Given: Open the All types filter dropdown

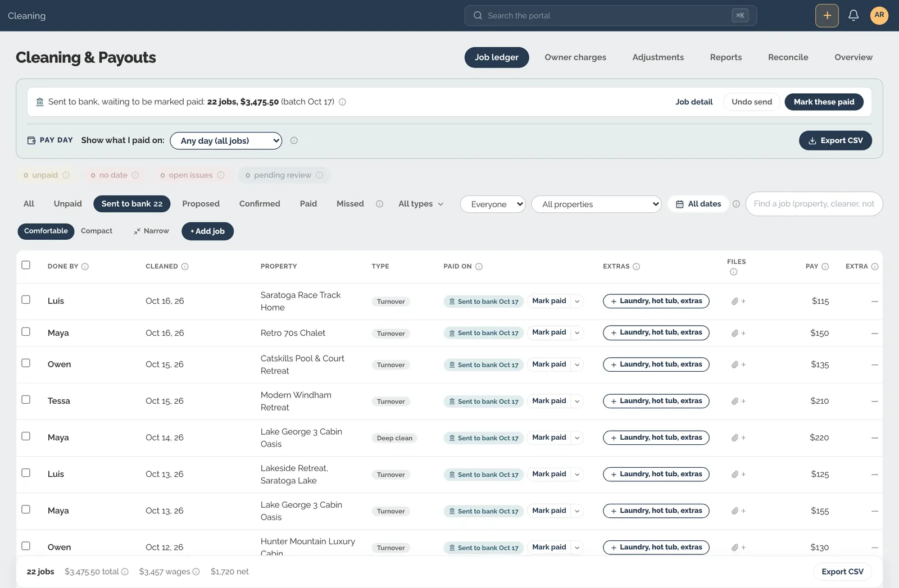Looking at the screenshot, I should 421,204.
